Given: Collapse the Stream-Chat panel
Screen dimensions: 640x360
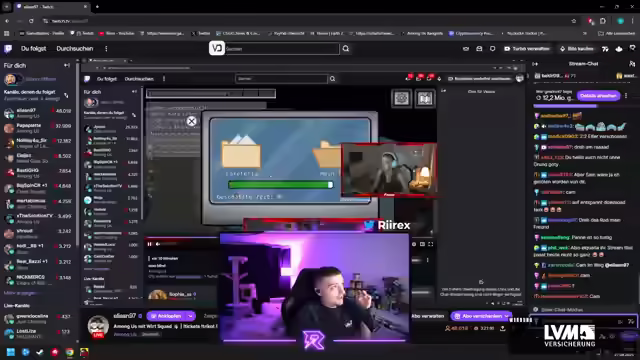Looking at the screenshot, I should pyautogui.click(x=535, y=64).
